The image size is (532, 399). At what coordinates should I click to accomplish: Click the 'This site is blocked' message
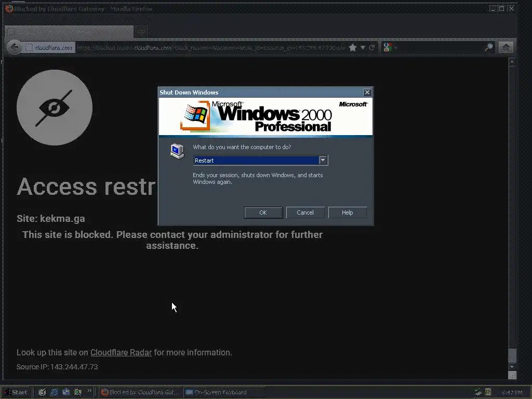tap(172, 240)
